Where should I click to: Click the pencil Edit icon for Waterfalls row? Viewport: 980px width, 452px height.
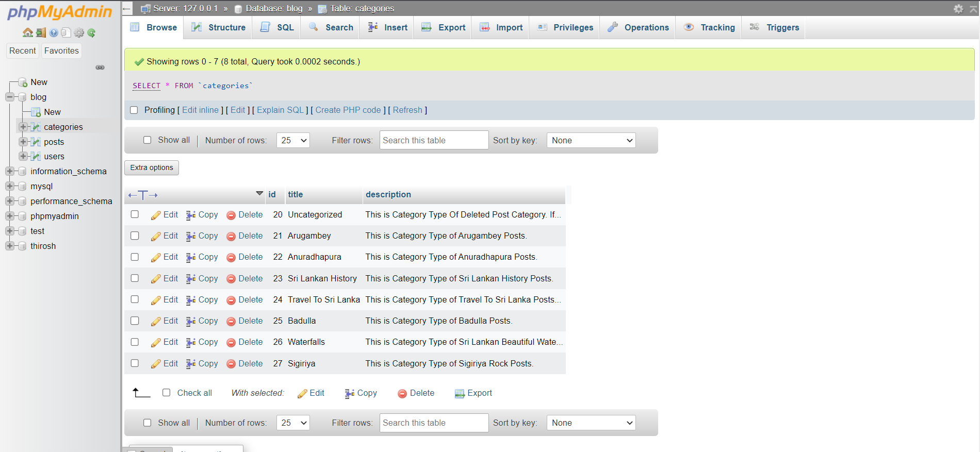pyautogui.click(x=156, y=343)
